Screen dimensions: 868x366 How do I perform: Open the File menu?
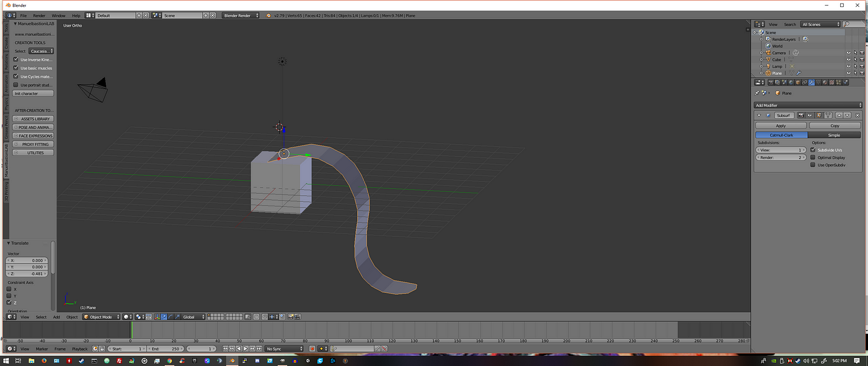tap(23, 15)
